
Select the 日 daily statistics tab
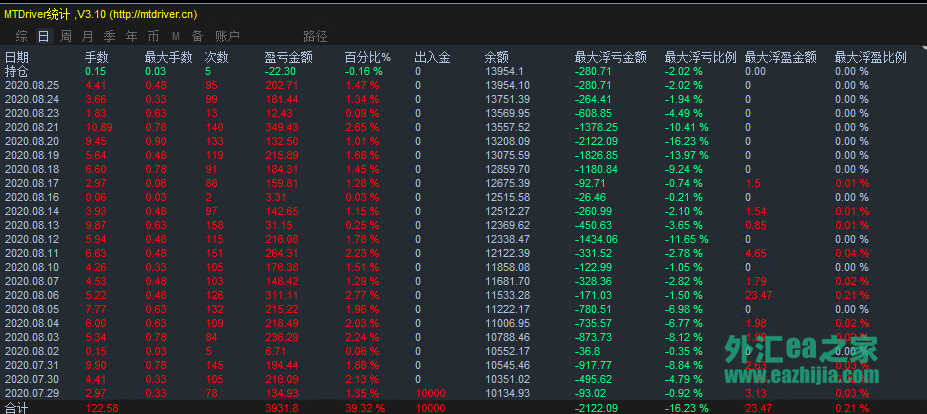coord(43,36)
